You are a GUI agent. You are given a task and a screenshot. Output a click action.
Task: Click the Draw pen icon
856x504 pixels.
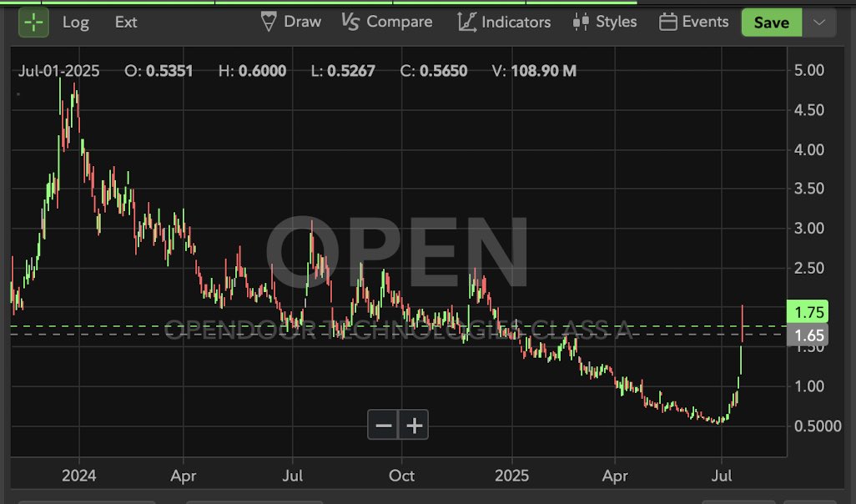click(269, 22)
